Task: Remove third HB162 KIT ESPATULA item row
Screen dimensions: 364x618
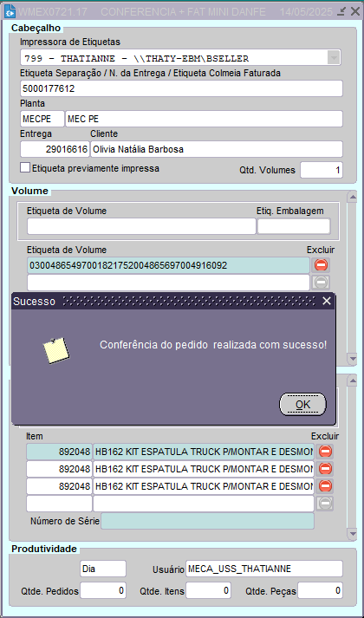Action: click(325, 486)
